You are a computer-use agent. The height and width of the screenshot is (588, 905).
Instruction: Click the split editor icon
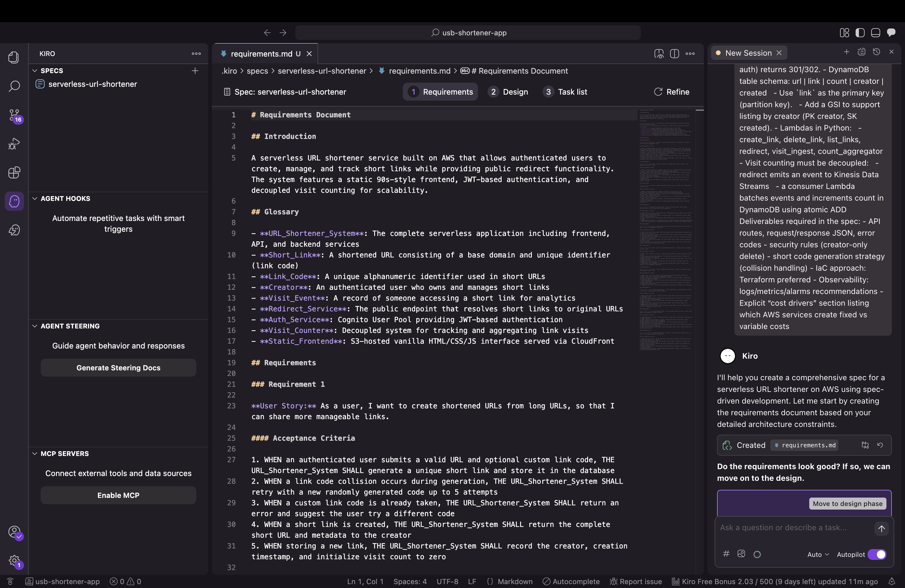(x=675, y=54)
